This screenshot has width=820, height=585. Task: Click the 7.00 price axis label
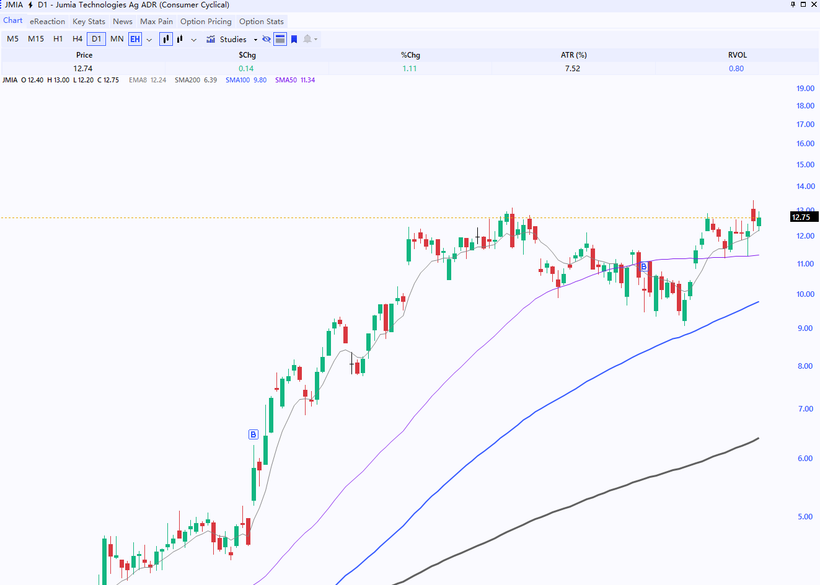[x=805, y=408]
